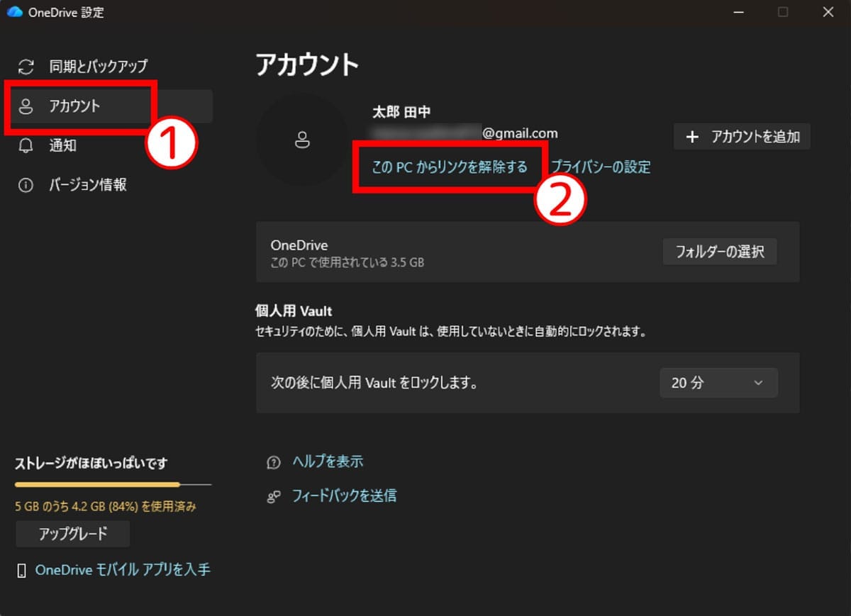This screenshot has height=616, width=851.
Task: Click the question-mark icon beside ヘルプを表示
Action: 274,461
